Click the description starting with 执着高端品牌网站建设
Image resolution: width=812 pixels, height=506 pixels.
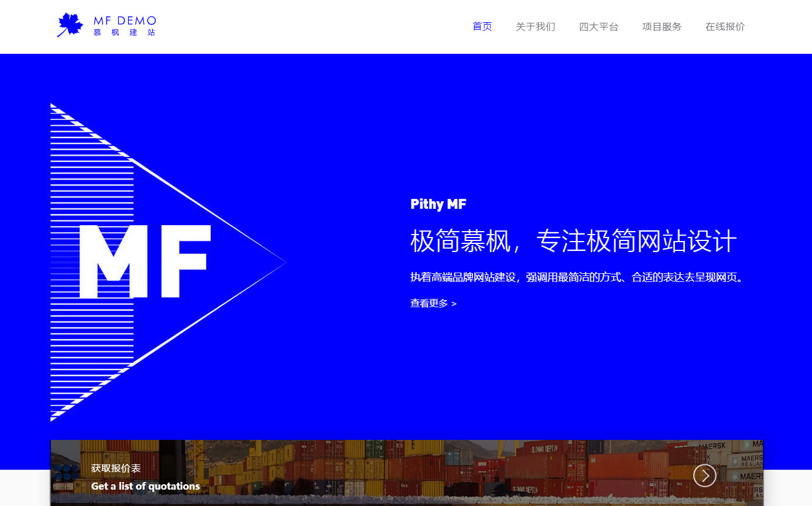pos(577,277)
